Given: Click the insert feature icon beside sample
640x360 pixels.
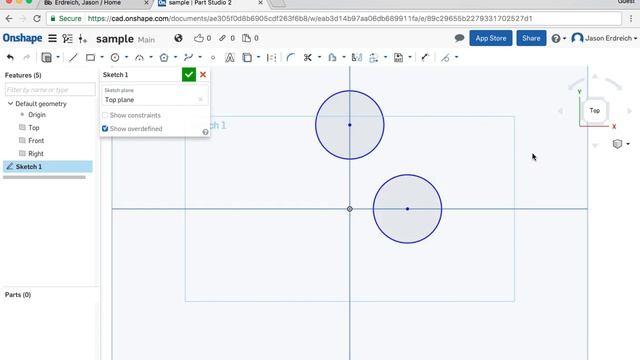Looking at the screenshot, I should coord(83,38).
